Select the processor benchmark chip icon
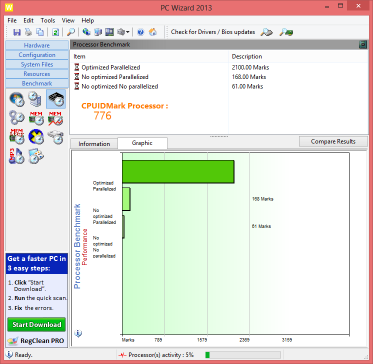This screenshot has height=364, width=373. [56, 99]
